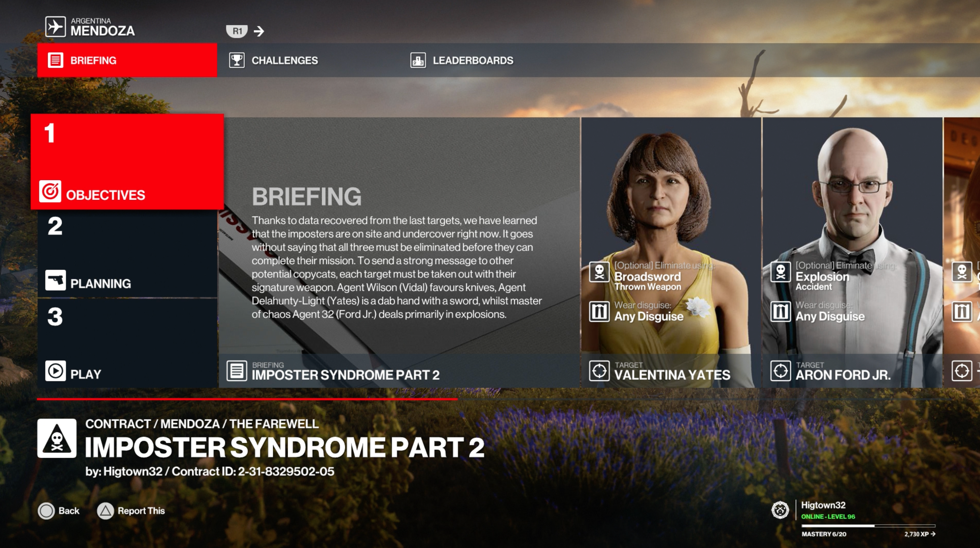Click crosshair icon on the partially visible third target card
This screenshot has height=548, width=980.
coord(962,371)
